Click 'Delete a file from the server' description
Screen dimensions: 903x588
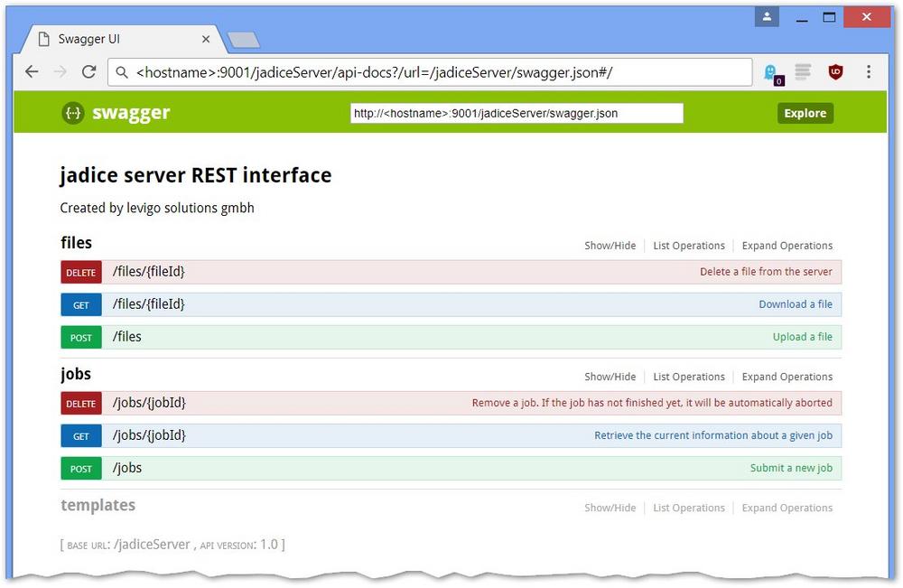(766, 272)
